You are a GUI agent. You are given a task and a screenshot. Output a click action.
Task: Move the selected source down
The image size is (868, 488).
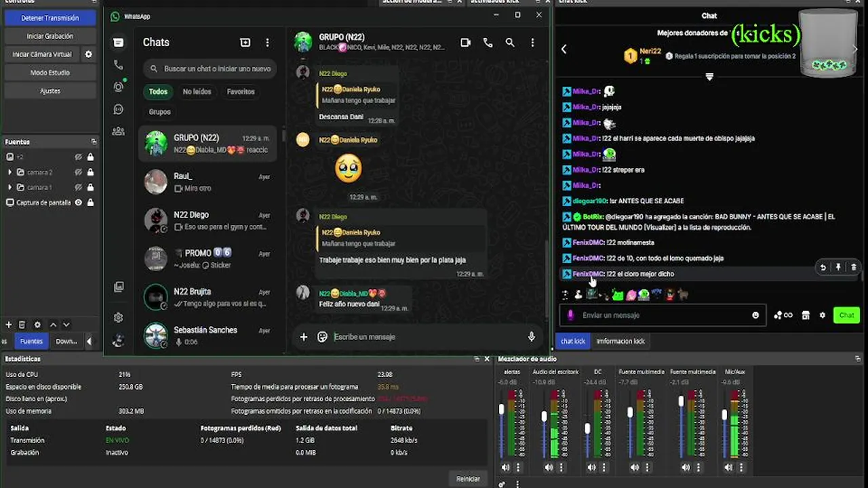click(66, 325)
